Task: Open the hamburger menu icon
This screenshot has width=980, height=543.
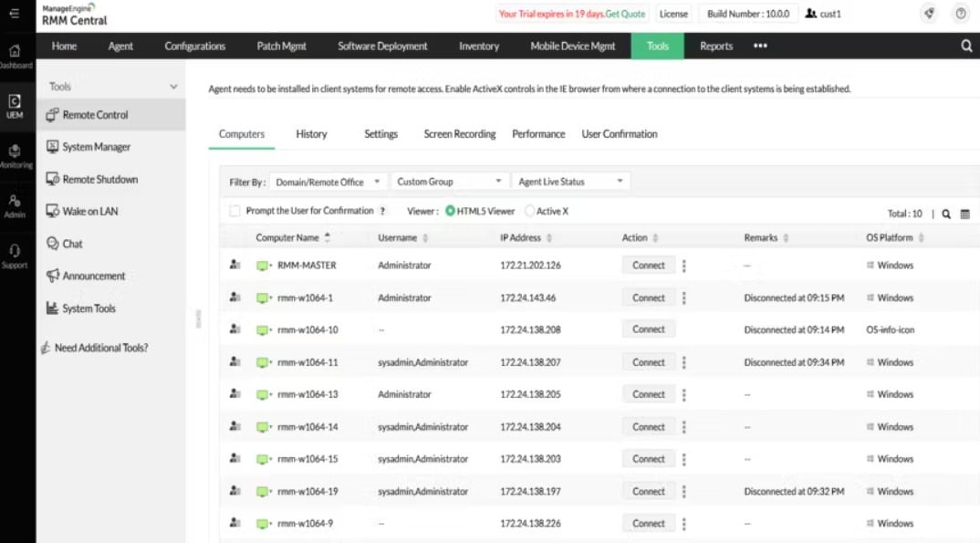Action: (14, 13)
